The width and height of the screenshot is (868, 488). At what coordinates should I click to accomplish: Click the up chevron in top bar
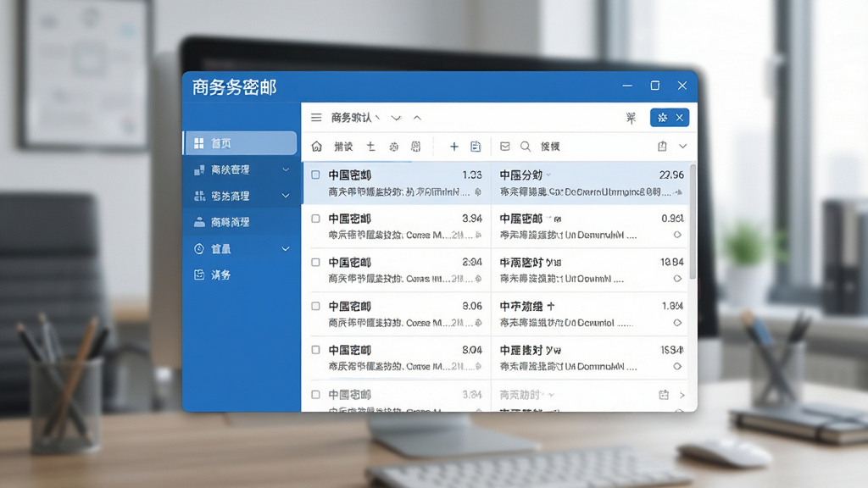click(417, 118)
